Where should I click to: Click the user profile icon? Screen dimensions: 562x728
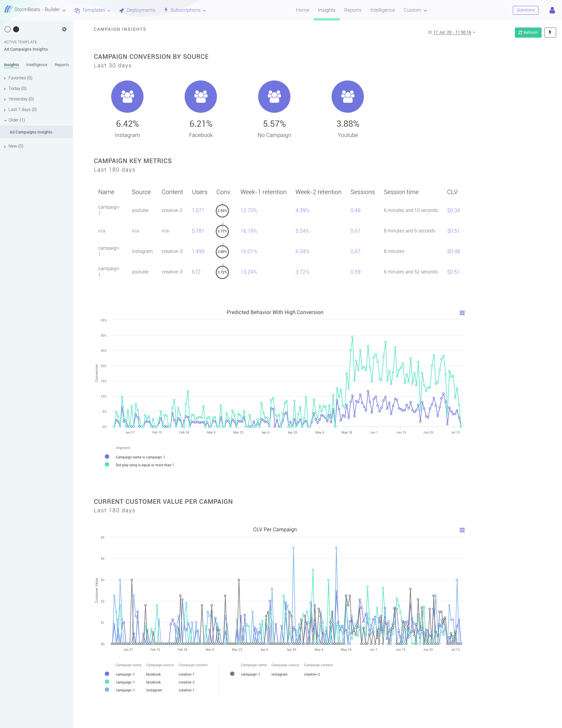tap(552, 10)
